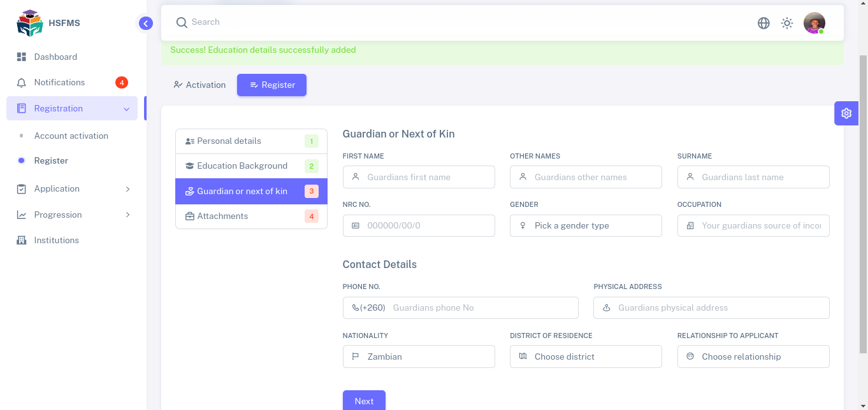Open the Choose district dropdown

click(x=586, y=357)
